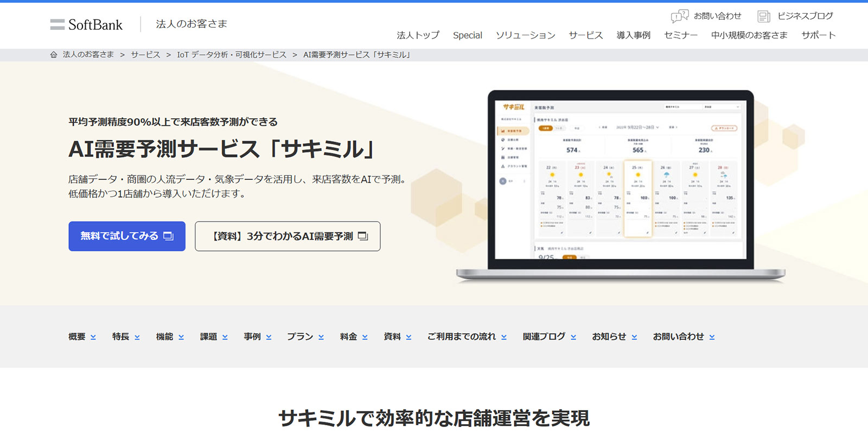Screen dimensions: 868x441
Task: Click 無料で試してみる button
Action: (x=127, y=236)
